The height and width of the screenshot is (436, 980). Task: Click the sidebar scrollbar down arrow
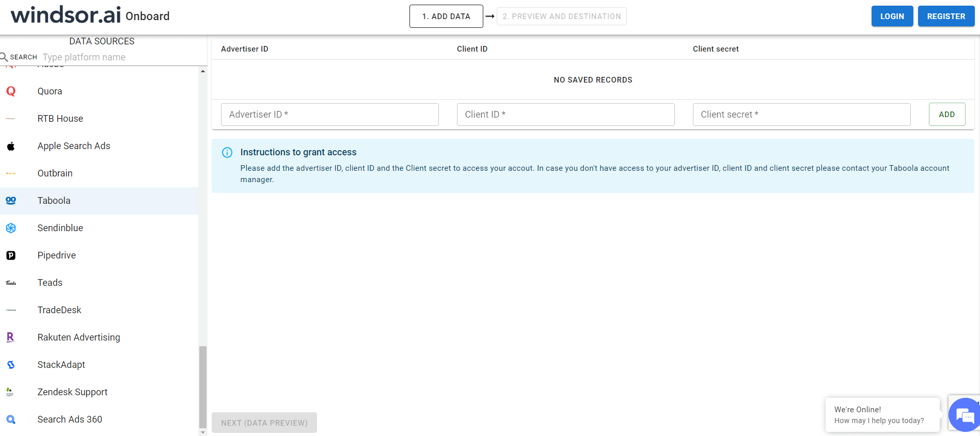coord(203,432)
